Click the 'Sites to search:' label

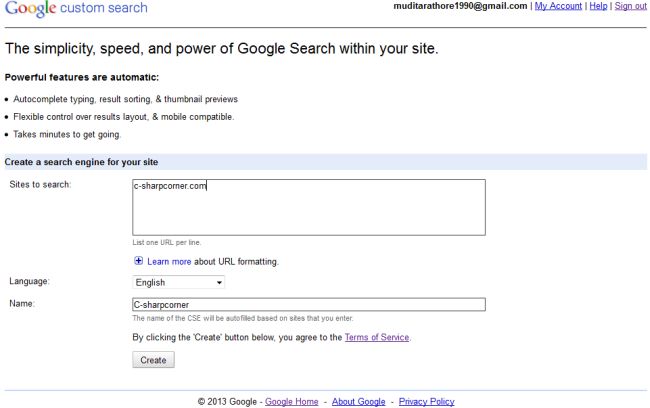click(40, 185)
